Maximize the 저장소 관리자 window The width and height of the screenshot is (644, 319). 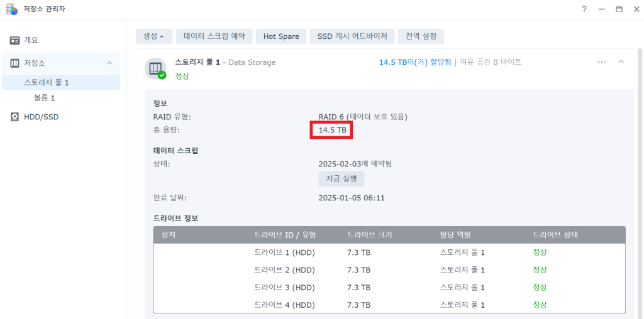(619, 9)
